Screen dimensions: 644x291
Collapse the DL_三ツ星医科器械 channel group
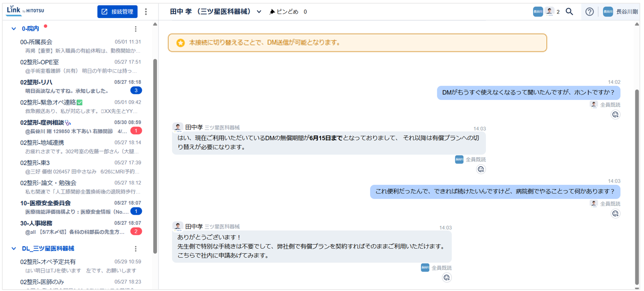point(13,249)
